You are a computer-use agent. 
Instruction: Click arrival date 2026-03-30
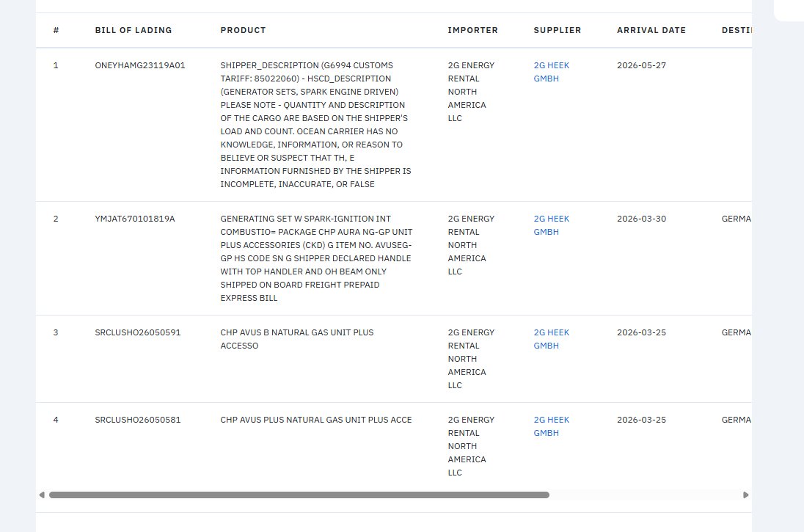[641, 219]
